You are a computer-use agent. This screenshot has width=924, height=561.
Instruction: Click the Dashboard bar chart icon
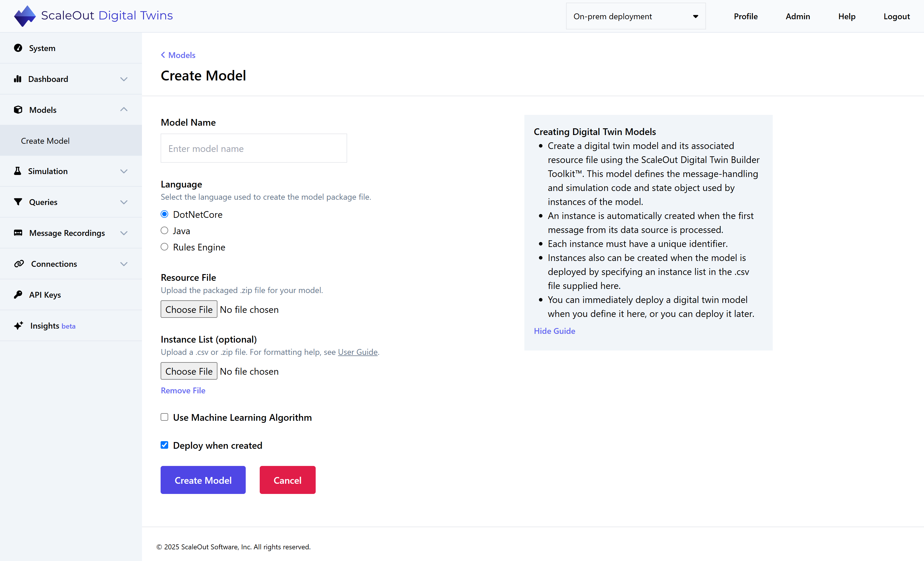pos(17,79)
